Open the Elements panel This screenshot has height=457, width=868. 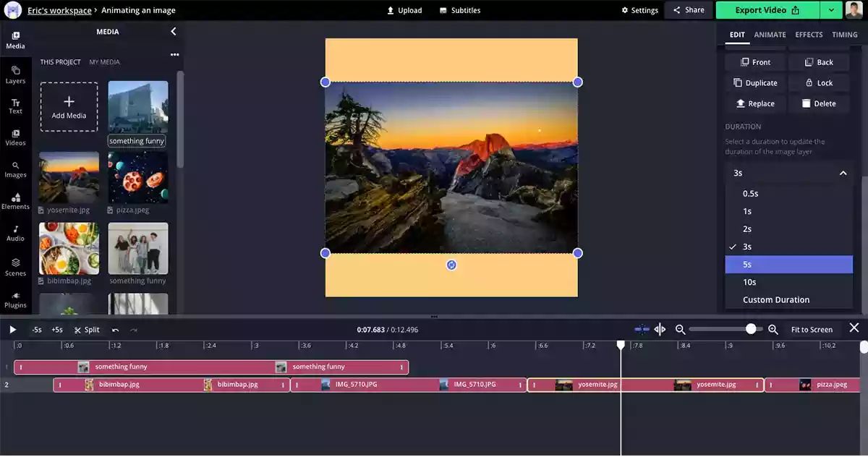pos(15,201)
